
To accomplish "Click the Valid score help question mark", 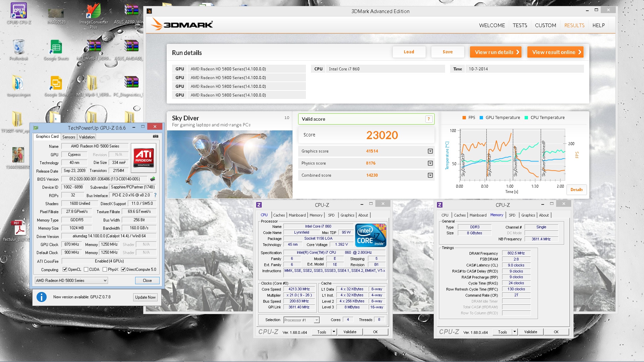I will (429, 119).
